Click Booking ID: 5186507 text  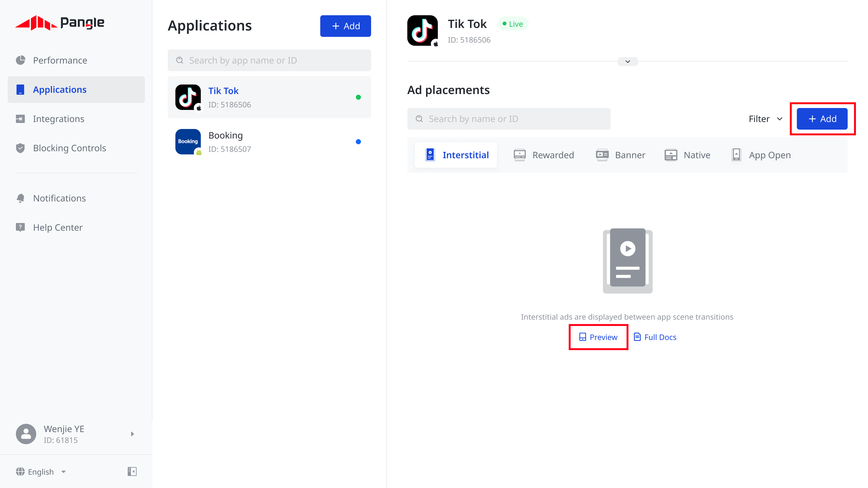point(229,149)
